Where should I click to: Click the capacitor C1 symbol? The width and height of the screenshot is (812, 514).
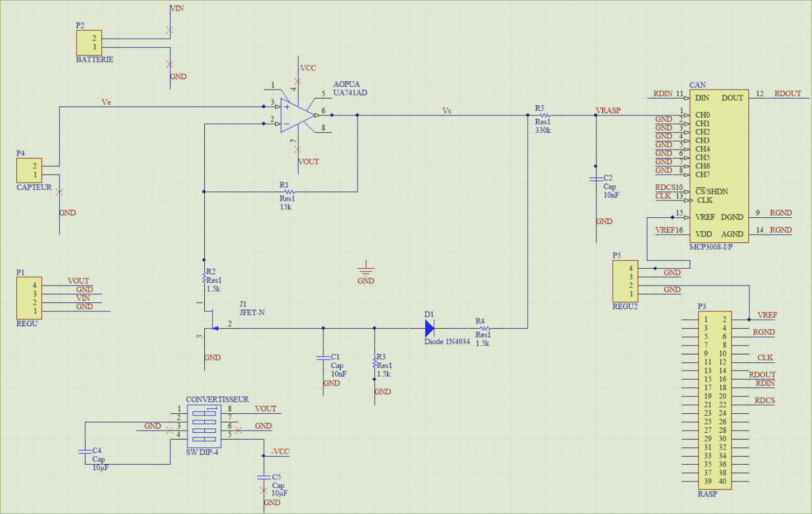(323, 357)
